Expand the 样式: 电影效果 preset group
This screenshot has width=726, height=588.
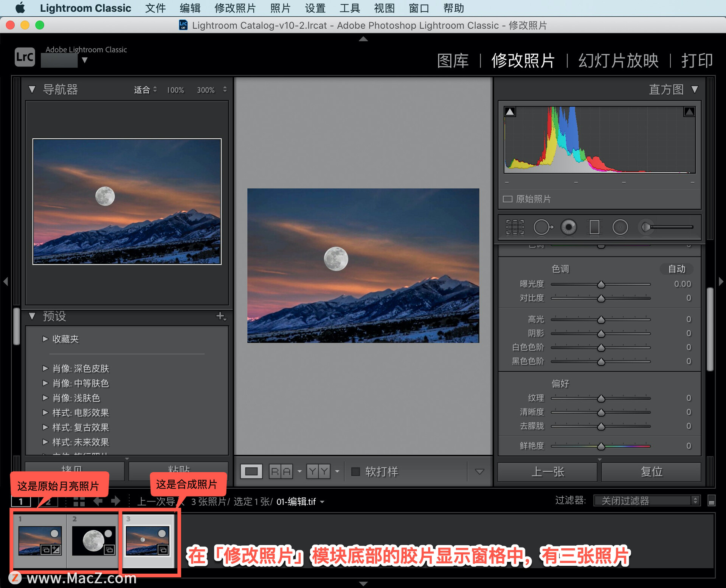(45, 413)
